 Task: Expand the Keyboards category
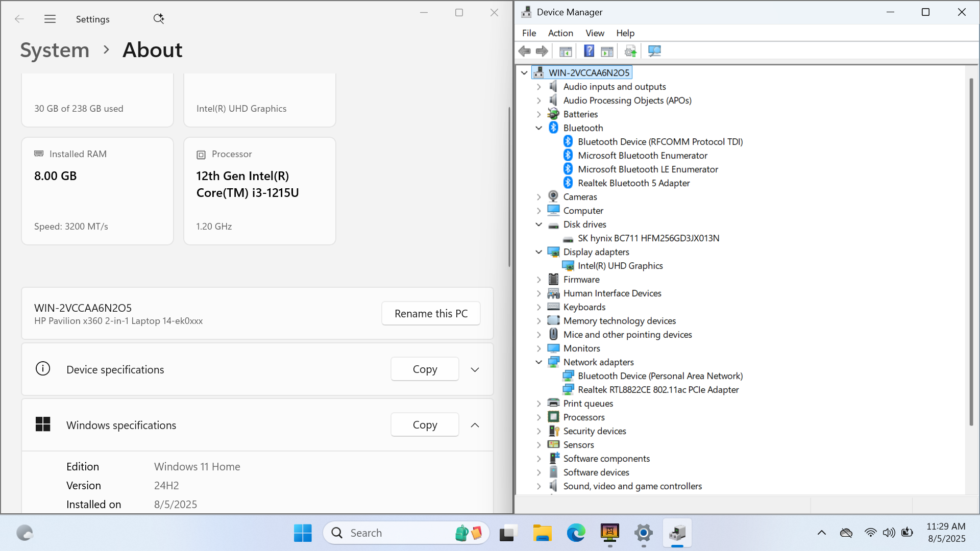(539, 307)
